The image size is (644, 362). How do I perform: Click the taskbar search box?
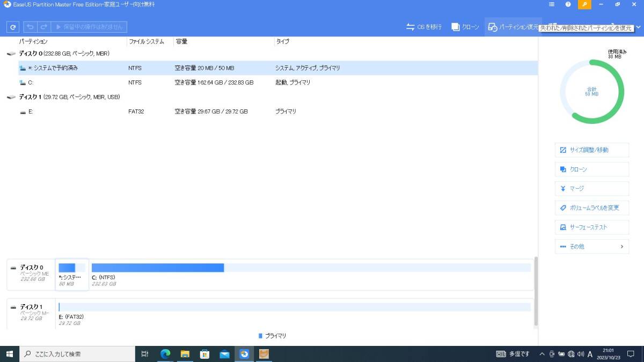click(x=78, y=354)
